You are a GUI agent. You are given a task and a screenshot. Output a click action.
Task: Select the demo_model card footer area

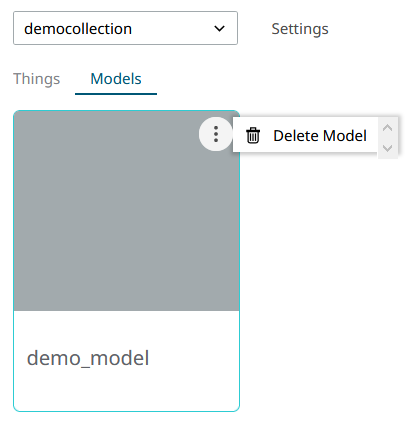pos(126,361)
